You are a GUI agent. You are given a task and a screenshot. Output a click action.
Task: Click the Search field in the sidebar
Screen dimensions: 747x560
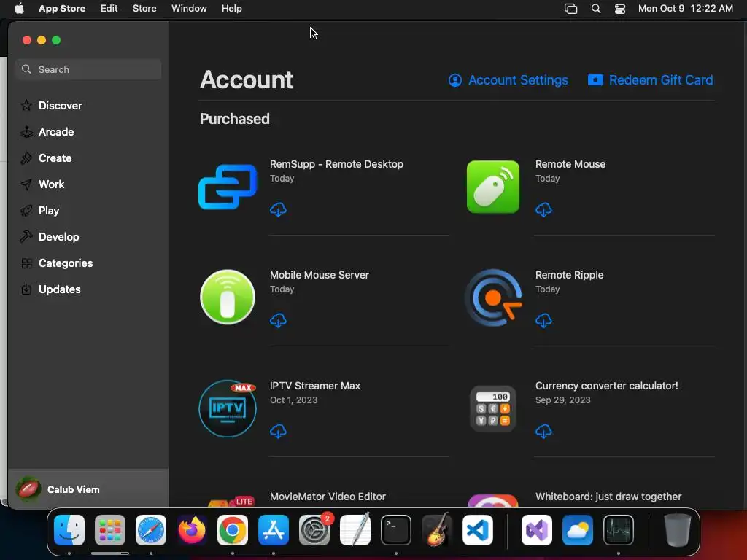pyautogui.click(x=88, y=69)
